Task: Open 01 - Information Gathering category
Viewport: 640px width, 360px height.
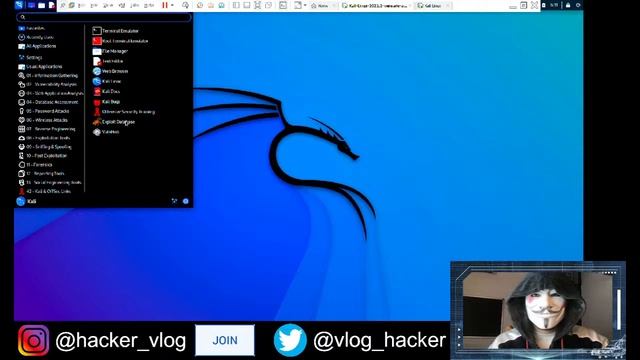Action: tap(48, 76)
